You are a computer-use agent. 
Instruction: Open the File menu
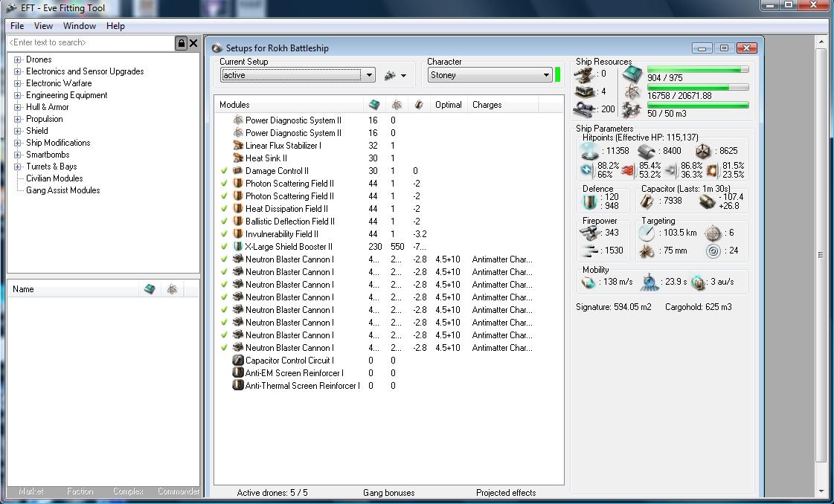click(17, 25)
